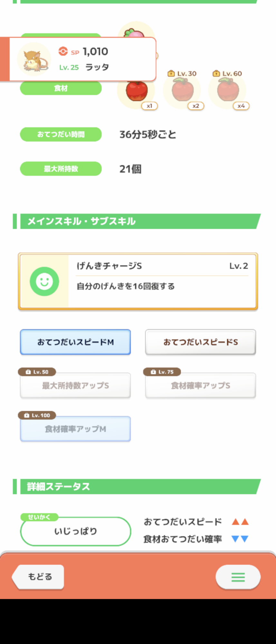The width and height of the screenshot is (276, 644).
Task: Tap locked 食材確率アップS sub skill
Action: coord(200,385)
